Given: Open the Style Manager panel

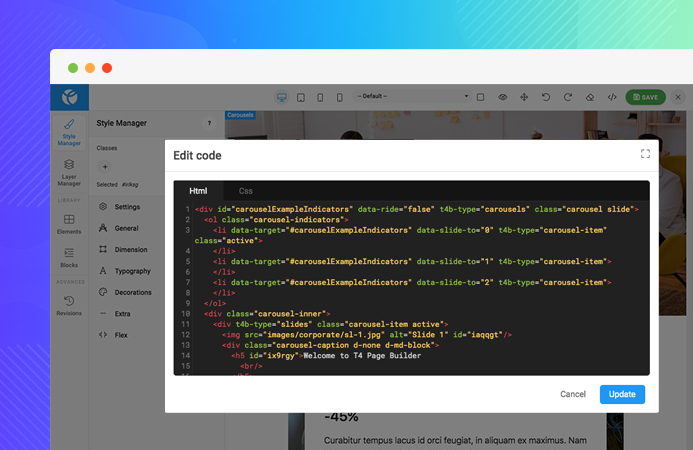Looking at the screenshot, I should 69,134.
